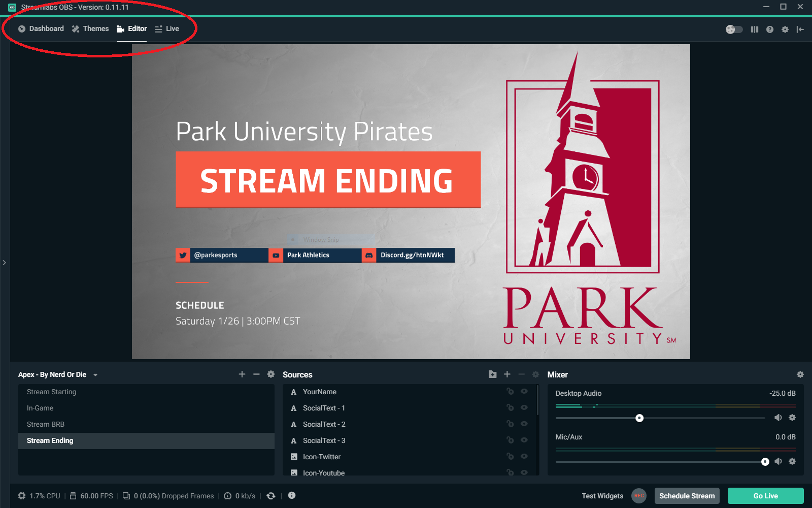812x508 pixels.
Task: Open Mixer advanced settings gear
Action: click(x=800, y=374)
